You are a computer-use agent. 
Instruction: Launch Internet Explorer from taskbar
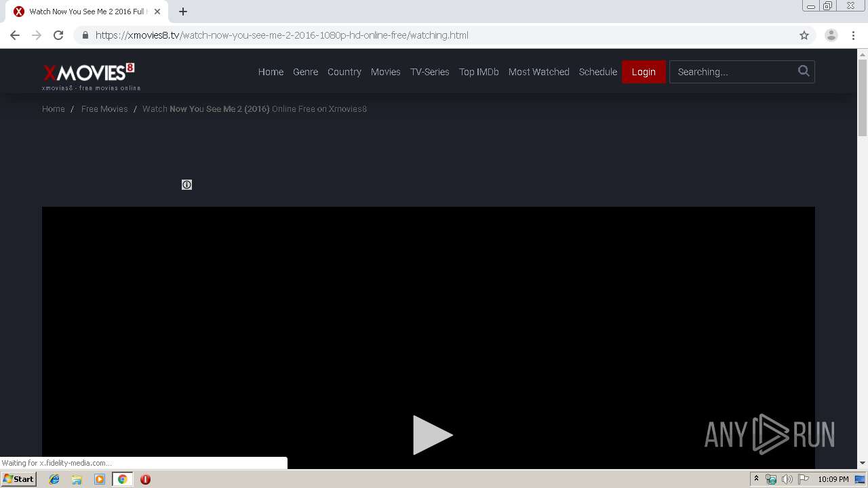54,479
